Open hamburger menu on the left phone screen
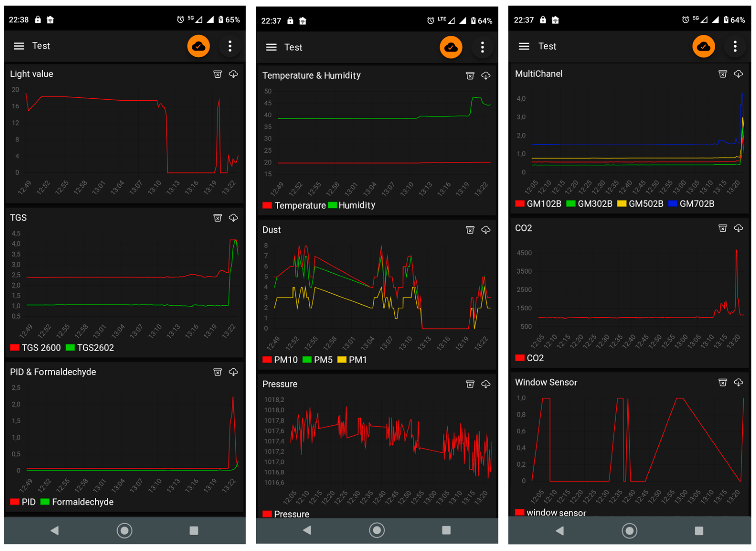756x551 pixels. 19,46
